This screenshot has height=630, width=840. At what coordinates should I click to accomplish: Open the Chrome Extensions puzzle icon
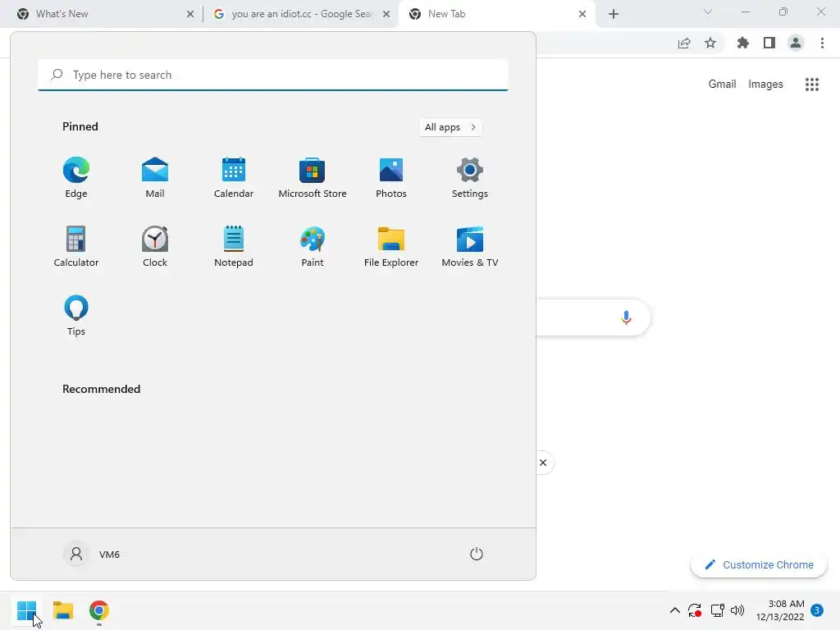[743, 43]
